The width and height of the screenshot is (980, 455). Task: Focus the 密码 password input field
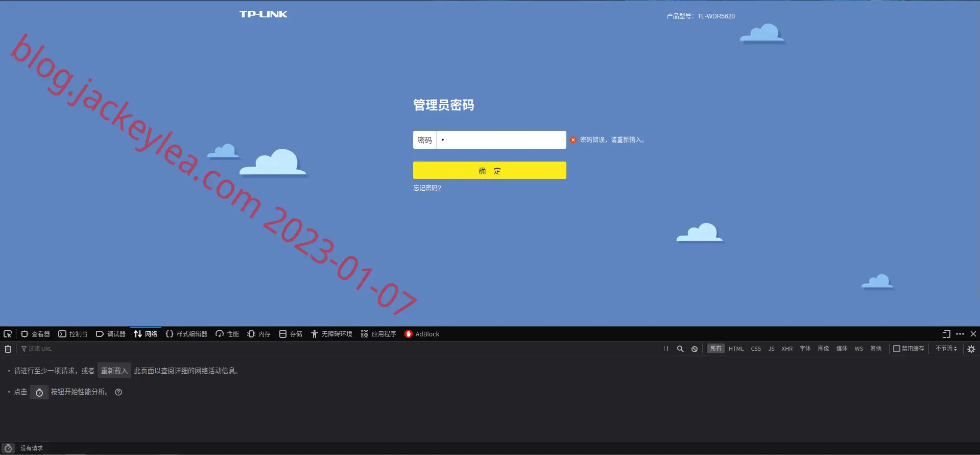pos(501,140)
